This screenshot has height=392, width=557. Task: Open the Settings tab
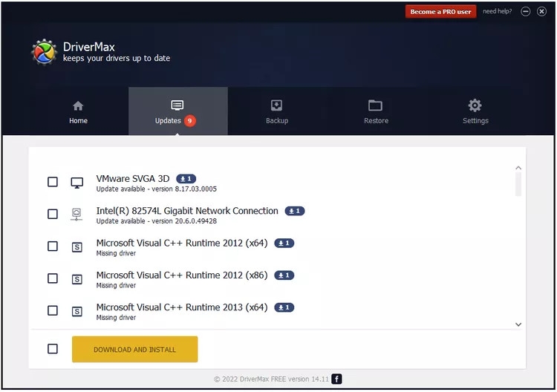coord(475,111)
